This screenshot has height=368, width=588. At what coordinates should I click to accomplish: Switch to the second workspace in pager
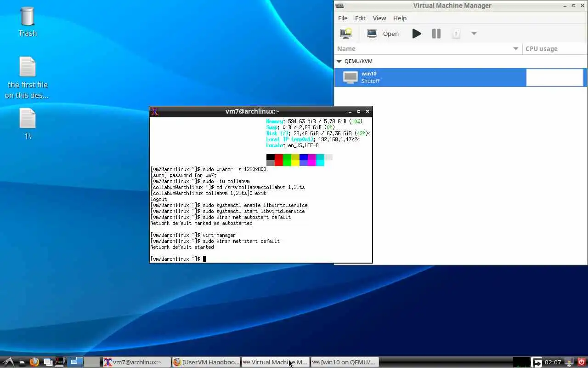coord(92,362)
